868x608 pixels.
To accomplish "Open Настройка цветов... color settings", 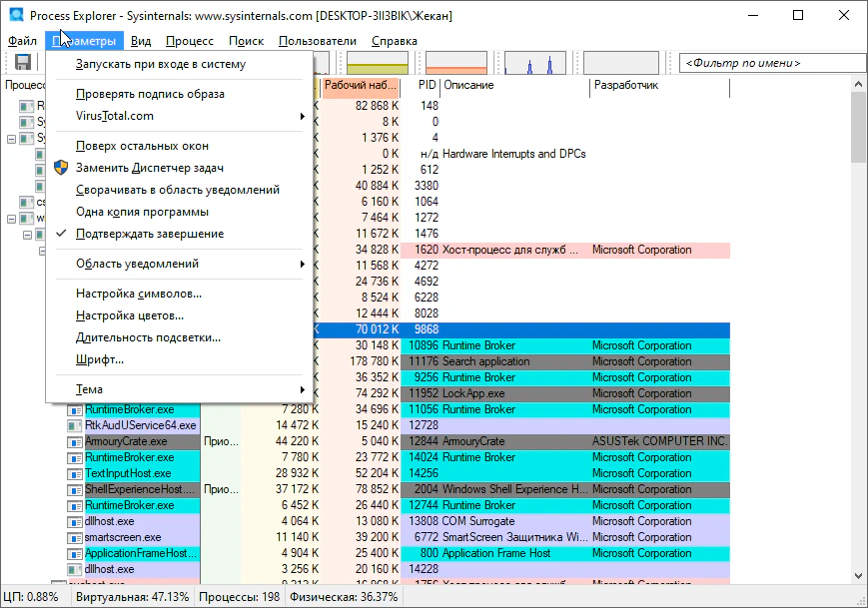I will pyautogui.click(x=130, y=315).
